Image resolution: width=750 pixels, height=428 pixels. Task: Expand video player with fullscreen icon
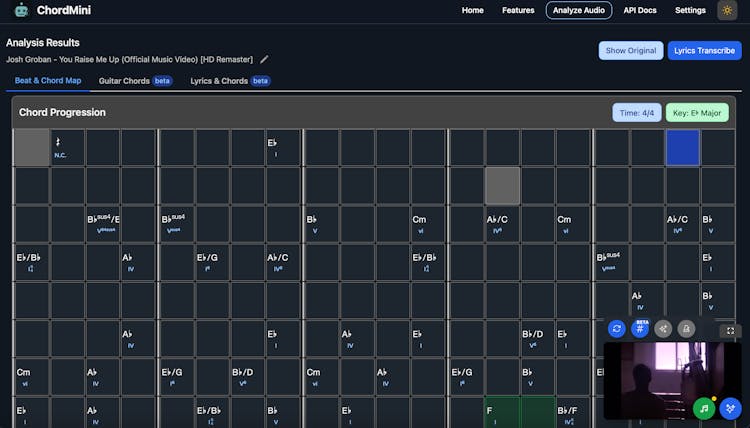point(730,329)
